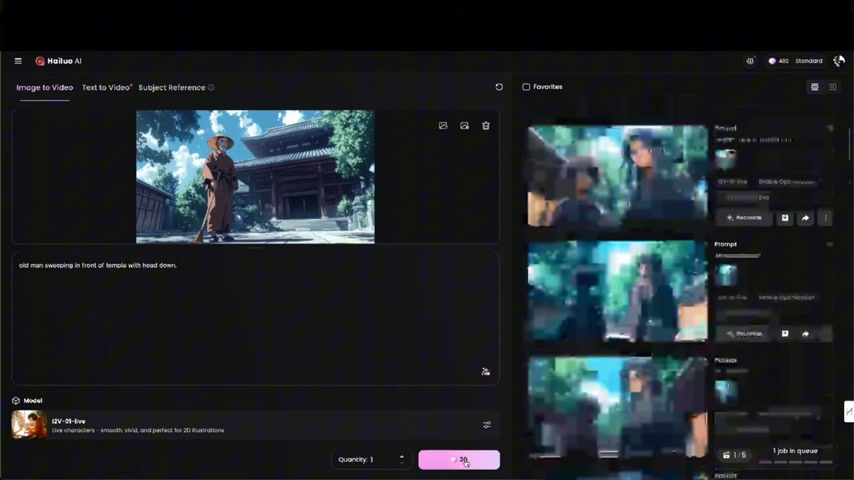Switch to list view layout
This screenshot has width=854, height=480.
click(833, 87)
